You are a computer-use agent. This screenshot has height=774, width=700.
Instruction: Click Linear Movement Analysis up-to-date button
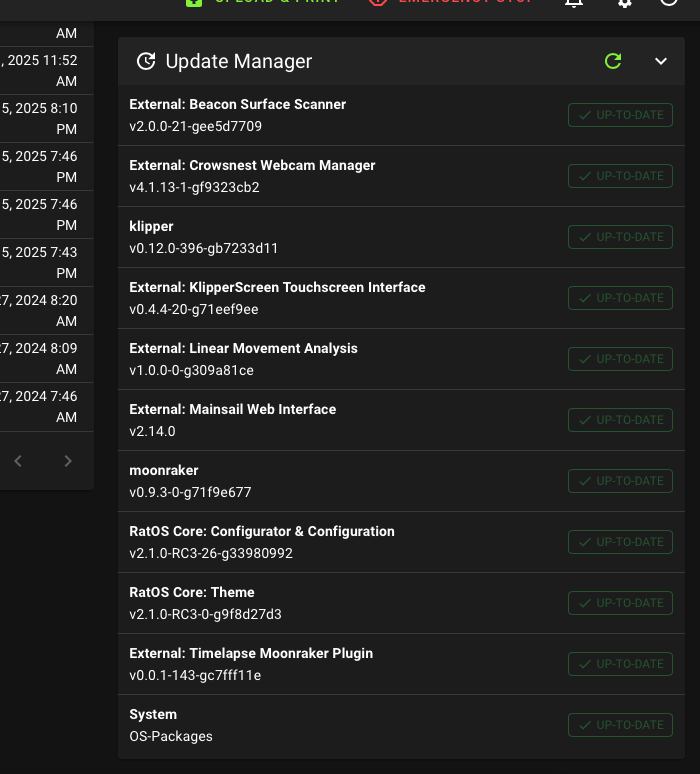[620, 359]
